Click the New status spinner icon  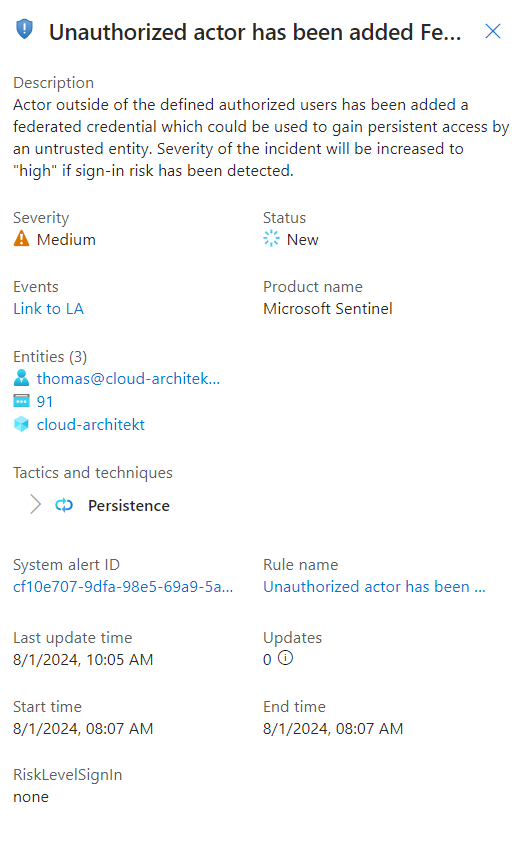[271, 238]
